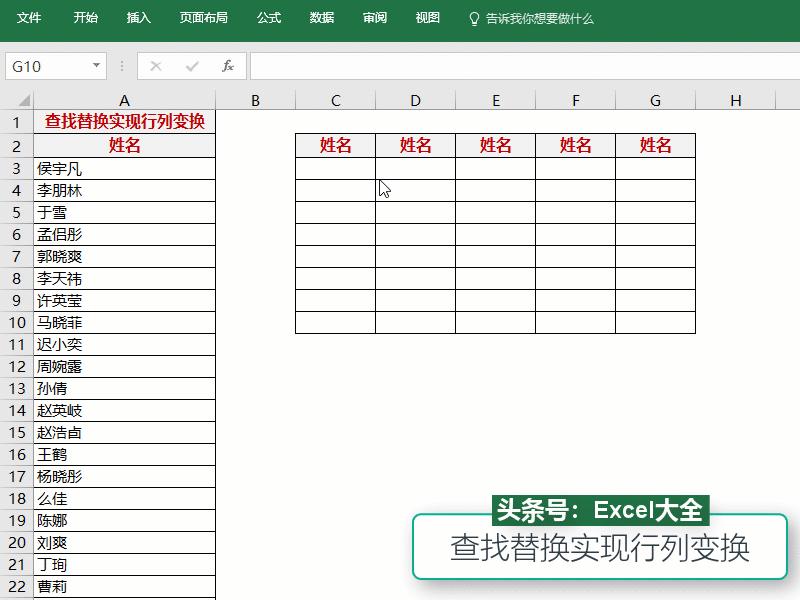Open the 文件 menu
The image size is (800, 600).
(30, 17)
